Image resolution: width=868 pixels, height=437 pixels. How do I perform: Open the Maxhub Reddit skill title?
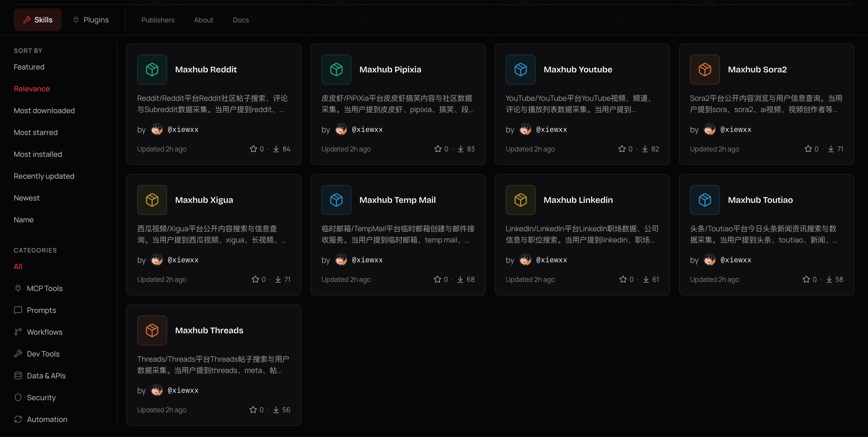tap(206, 70)
